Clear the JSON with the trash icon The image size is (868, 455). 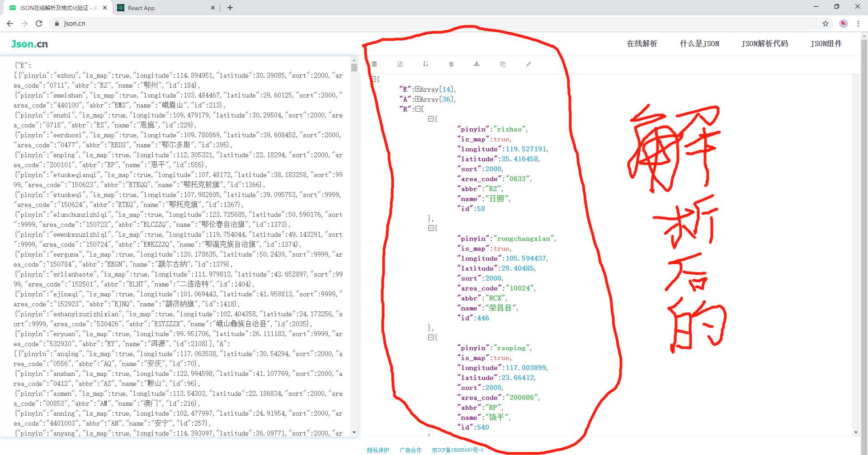[x=451, y=64]
